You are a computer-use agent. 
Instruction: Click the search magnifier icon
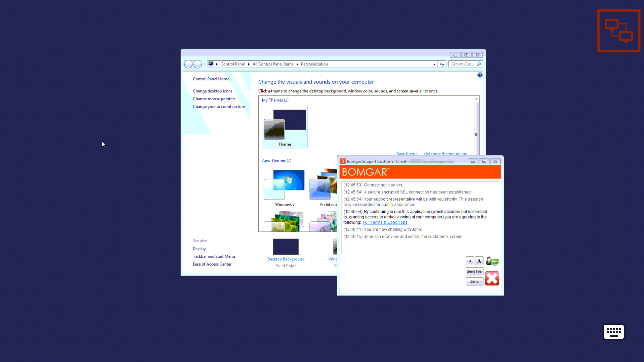(479, 64)
